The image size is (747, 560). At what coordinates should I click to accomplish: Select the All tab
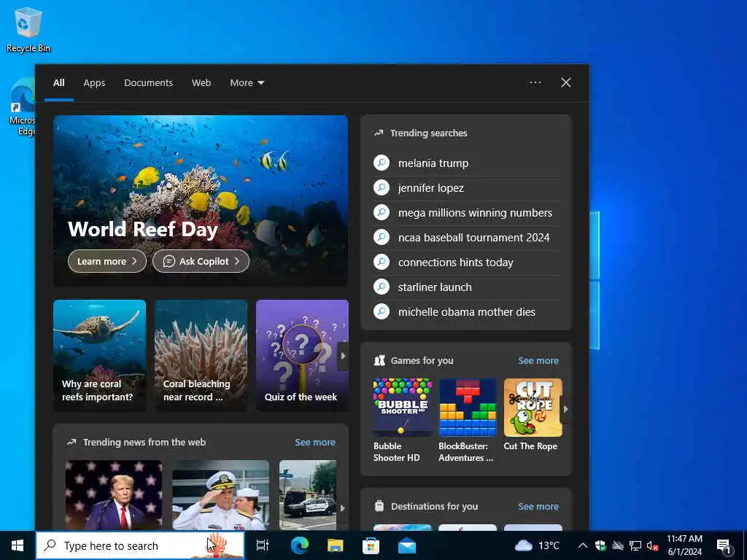(58, 82)
